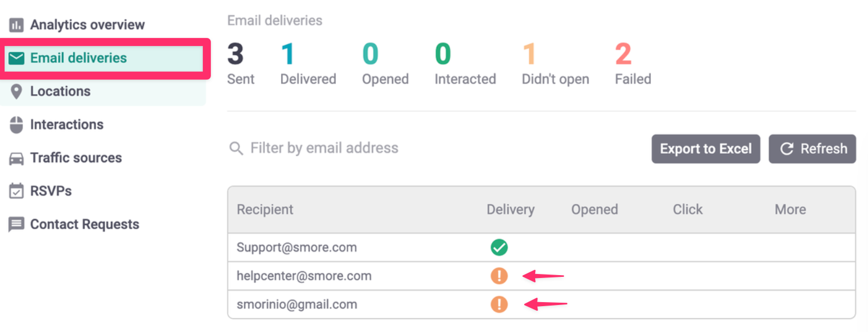Click the Didn't open count statistic
The image size is (868, 332).
tap(529, 55)
